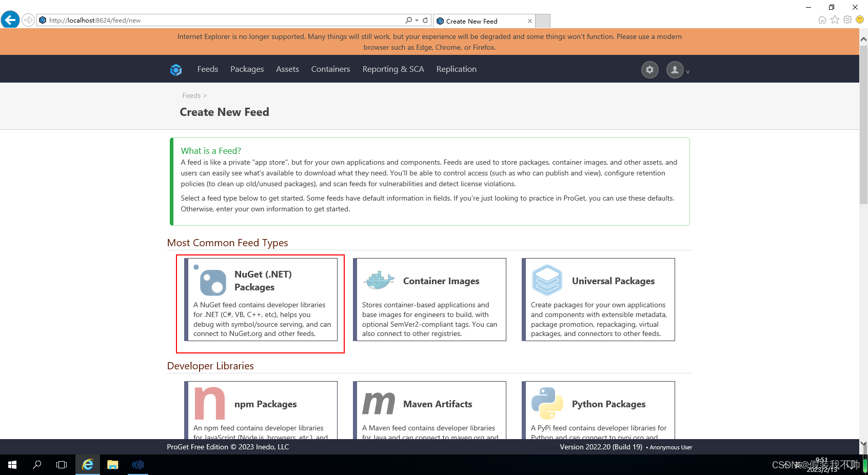Choose Maven Artifacts feed type
The width and height of the screenshot is (868, 475).
pyautogui.click(x=429, y=410)
